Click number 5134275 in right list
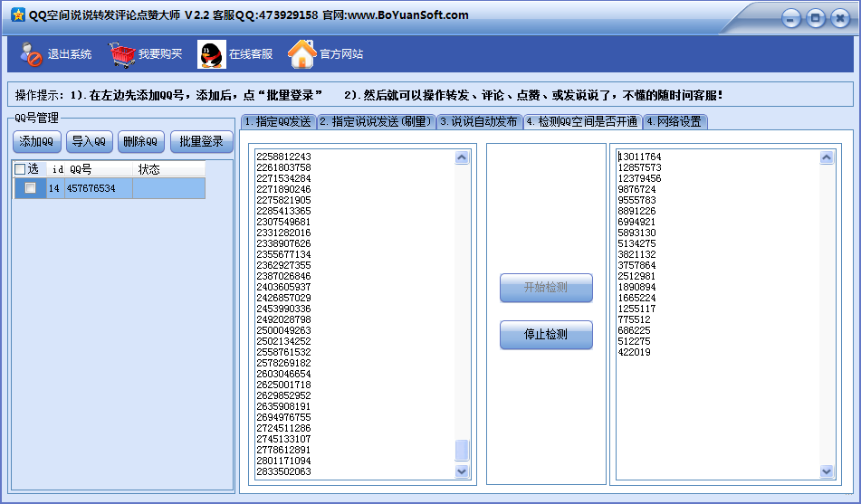Screen dimensions: 861x504 pyautogui.click(x=637, y=243)
